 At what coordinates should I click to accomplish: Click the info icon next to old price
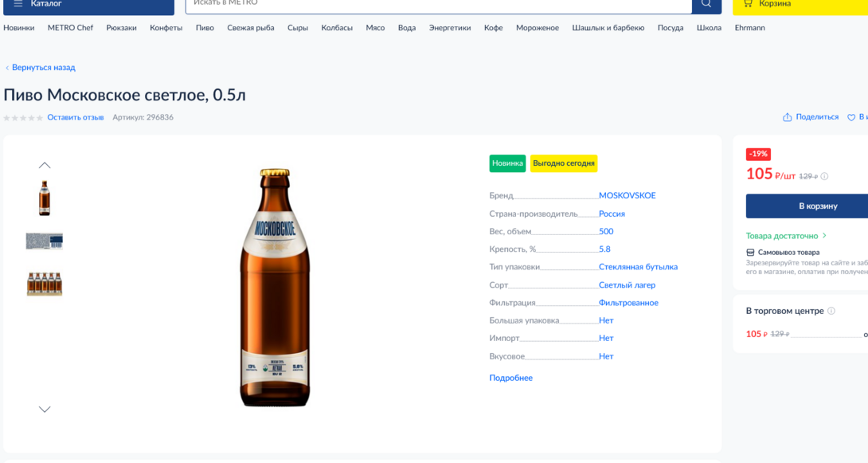824,177
